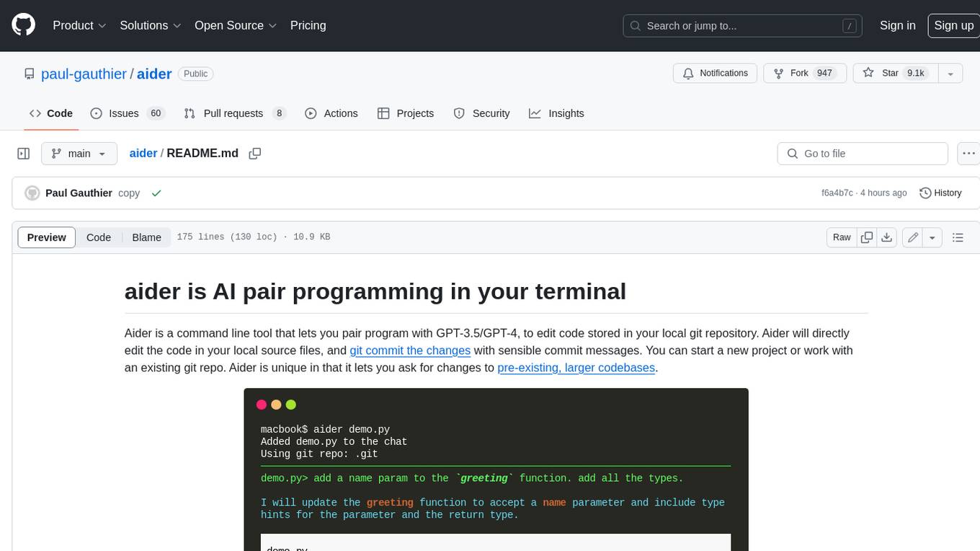Follow the 'git commit the changes' link
Screen dimensions: 980x551
coord(410,351)
